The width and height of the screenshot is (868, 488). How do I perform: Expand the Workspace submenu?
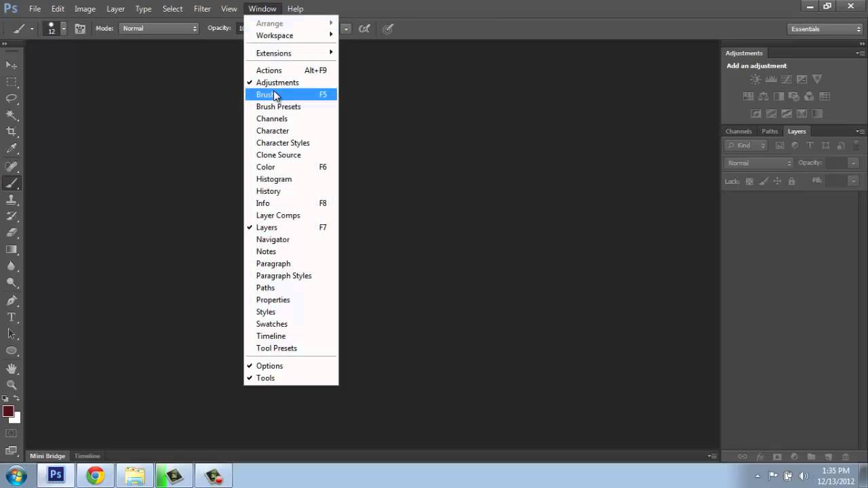pyautogui.click(x=290, y=35)
